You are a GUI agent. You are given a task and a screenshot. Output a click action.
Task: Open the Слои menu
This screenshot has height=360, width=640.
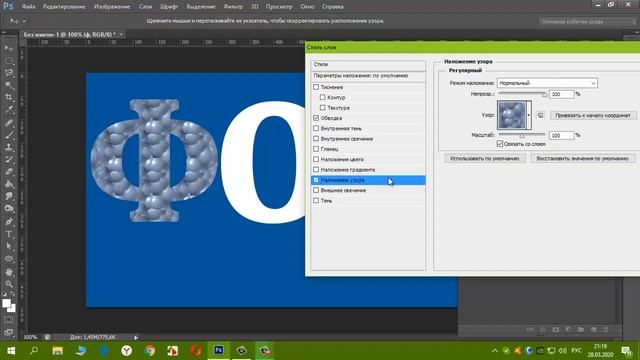[145, 7]
